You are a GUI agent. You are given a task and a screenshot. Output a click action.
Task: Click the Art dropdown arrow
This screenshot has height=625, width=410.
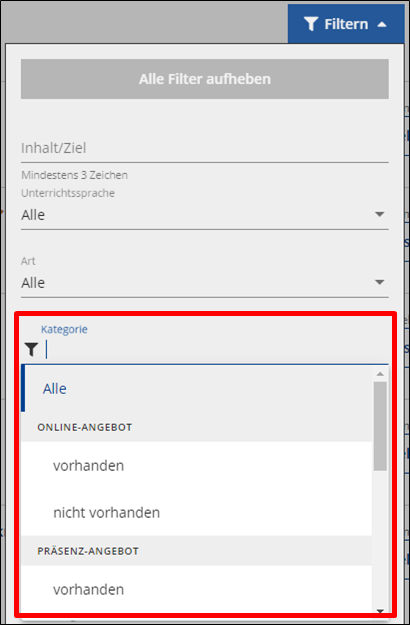coord(380,282)
